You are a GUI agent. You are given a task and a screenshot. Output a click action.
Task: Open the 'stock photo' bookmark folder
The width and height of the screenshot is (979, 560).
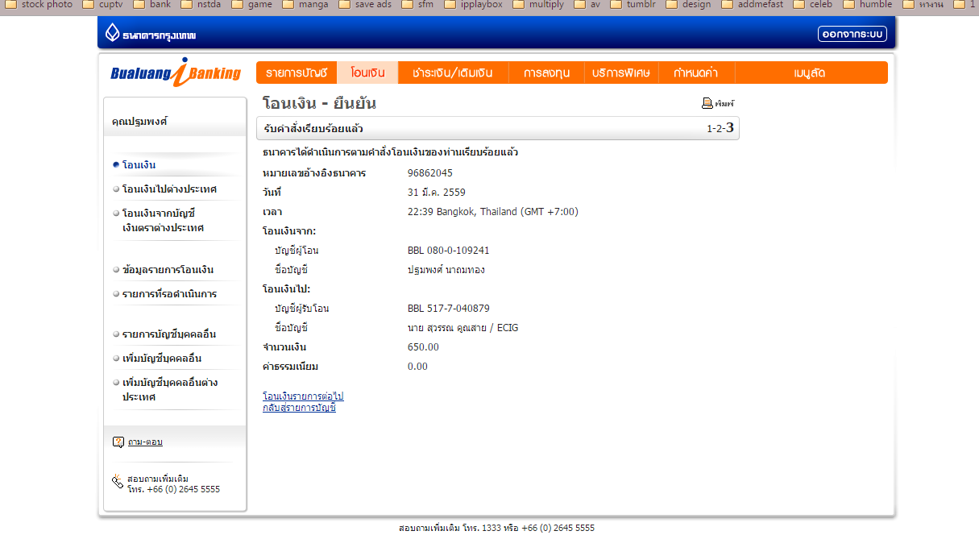click(39, 5)
